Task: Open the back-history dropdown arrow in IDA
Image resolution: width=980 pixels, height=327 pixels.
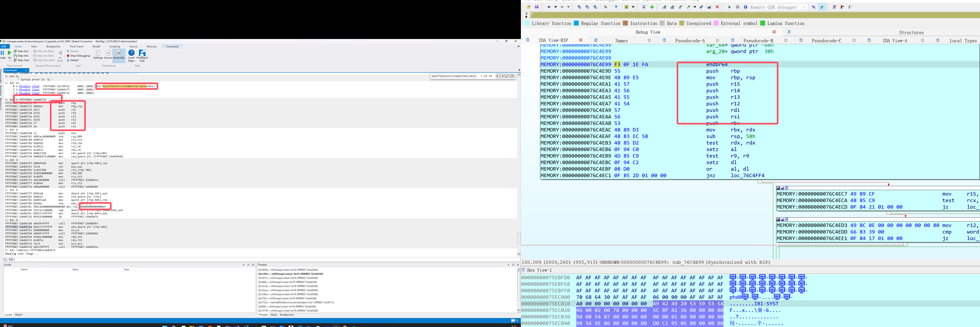Action: tap(556, 7)
